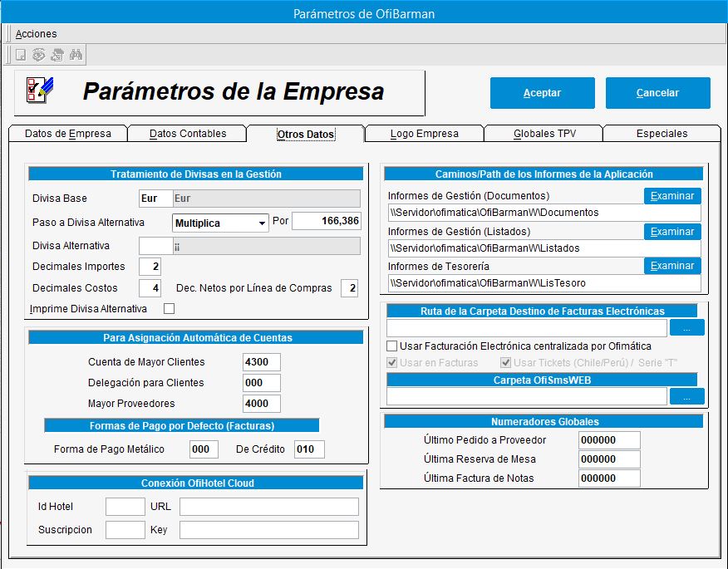
Task: Click the Delegación para Clientes field
Action: (x=262, y=383)
